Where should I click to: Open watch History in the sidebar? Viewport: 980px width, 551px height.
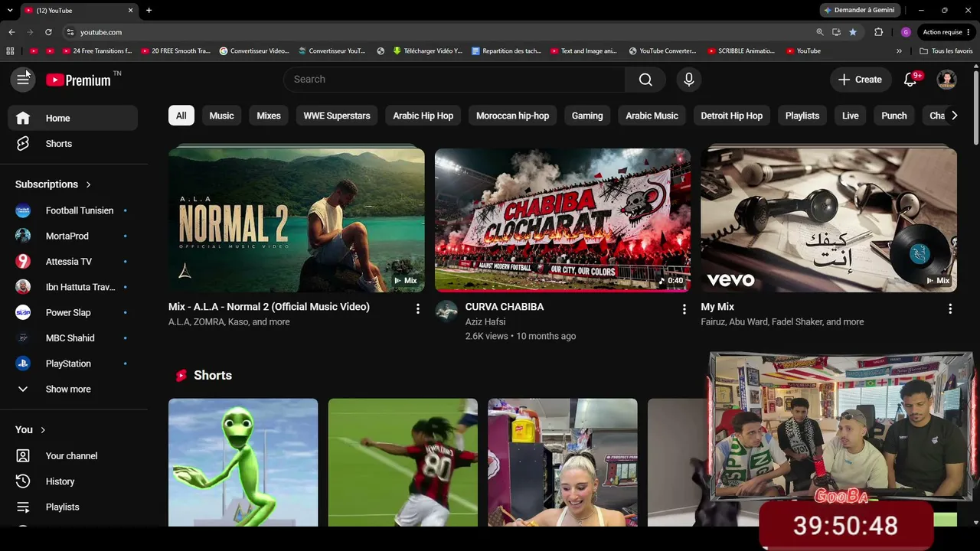pyautogui.click(x=73, y=481)
